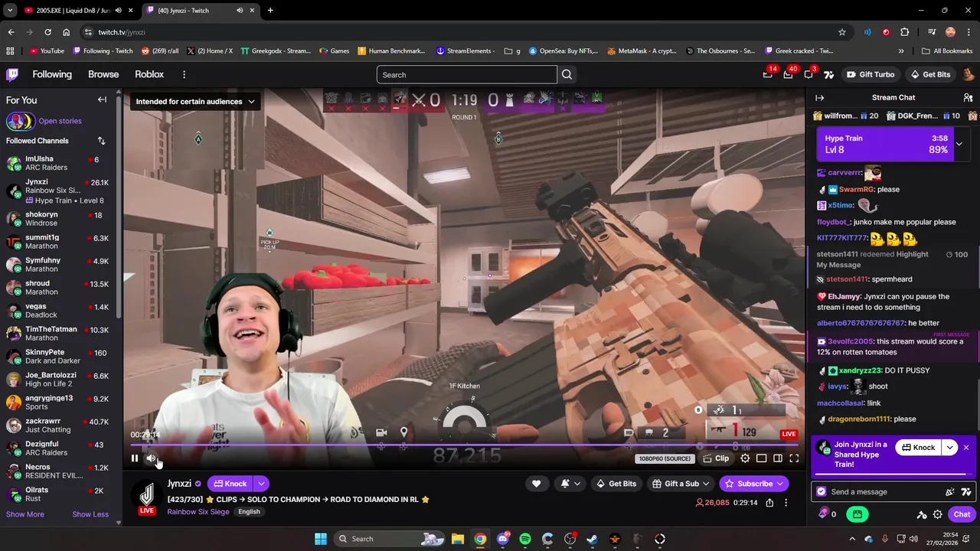This screenshot has height=551, width=980.
Task: Open the Roblox nav link
Action: coord(149,74)
